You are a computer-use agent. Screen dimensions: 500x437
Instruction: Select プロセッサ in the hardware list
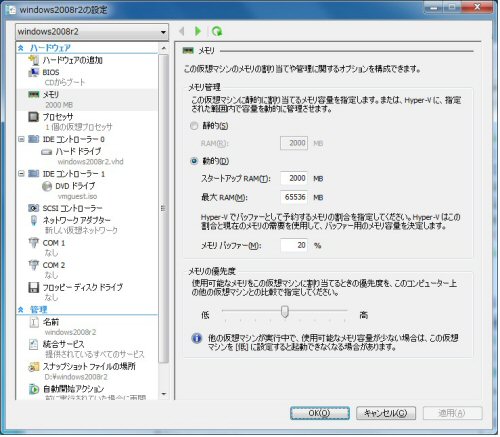(x=87, y=122)
